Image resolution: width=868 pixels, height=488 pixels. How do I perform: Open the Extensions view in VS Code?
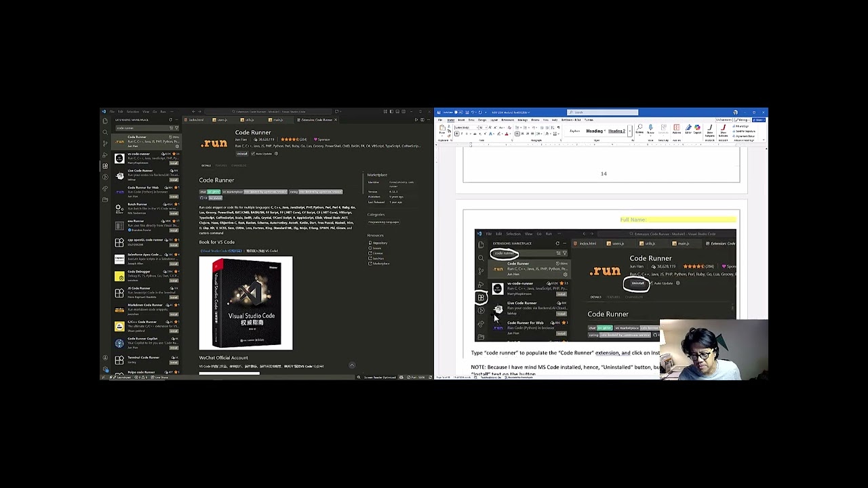(x=105, y=166)
